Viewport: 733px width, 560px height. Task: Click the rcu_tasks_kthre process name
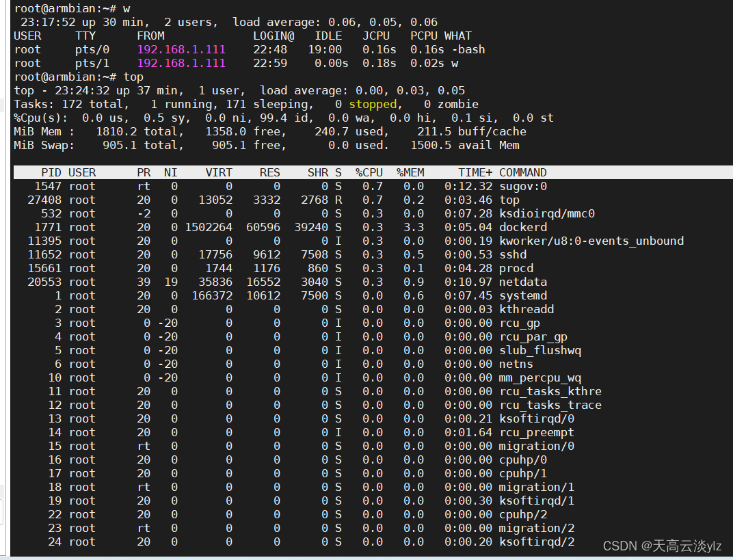point(550,391)
